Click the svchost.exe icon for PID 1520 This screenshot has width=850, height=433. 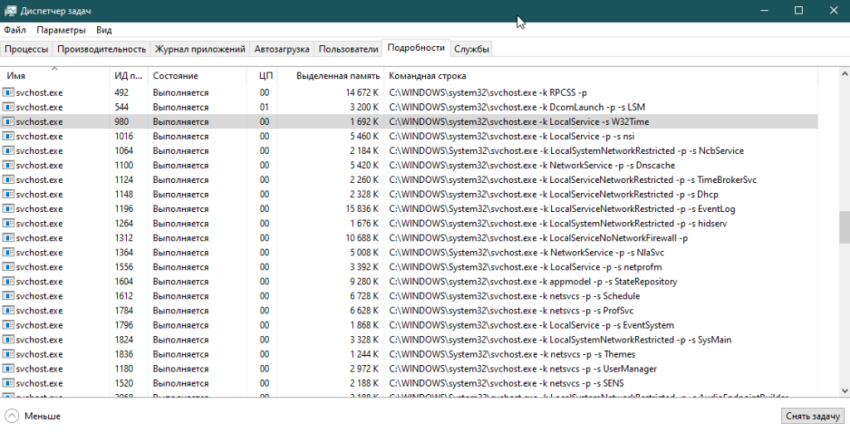8,383
